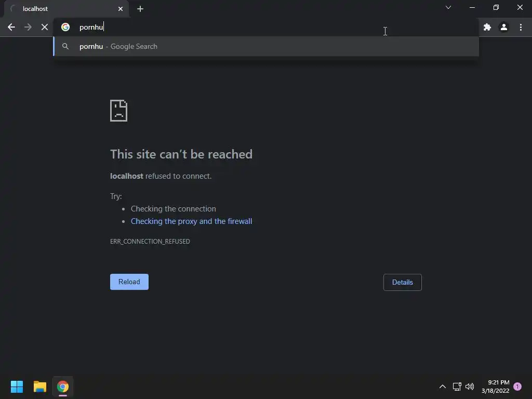Close the localhost tab
532x399 pixels.
[x=121, y=9]
